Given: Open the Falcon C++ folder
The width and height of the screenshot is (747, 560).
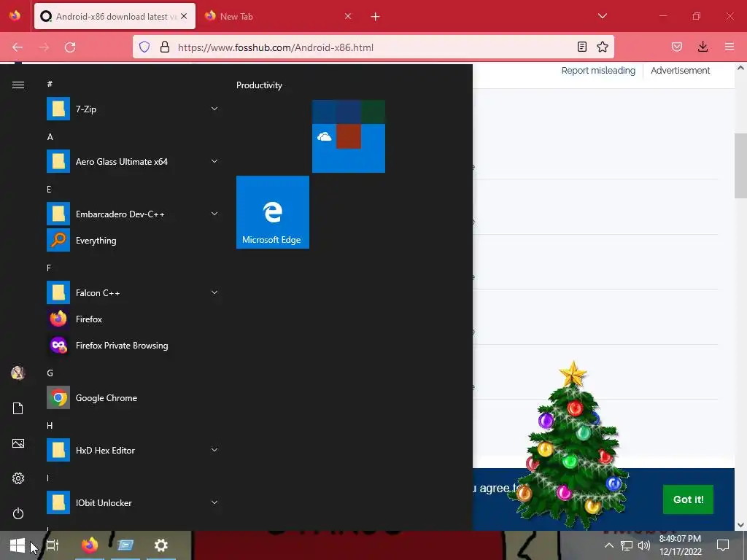Looking at the screenshot, I should pyautogui.click(x=132, y=293).
